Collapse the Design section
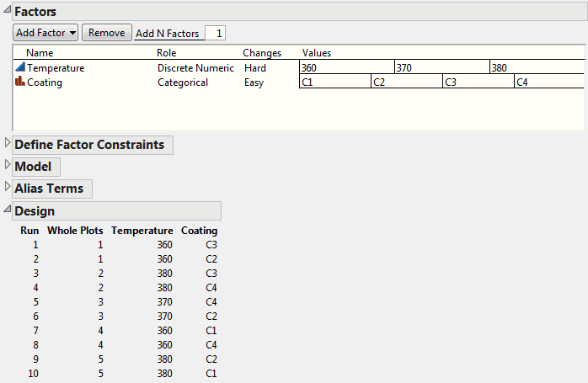Image resolution: width=588 pixels, height=383 pixels. pyautogui.click(x=7, y=209)
